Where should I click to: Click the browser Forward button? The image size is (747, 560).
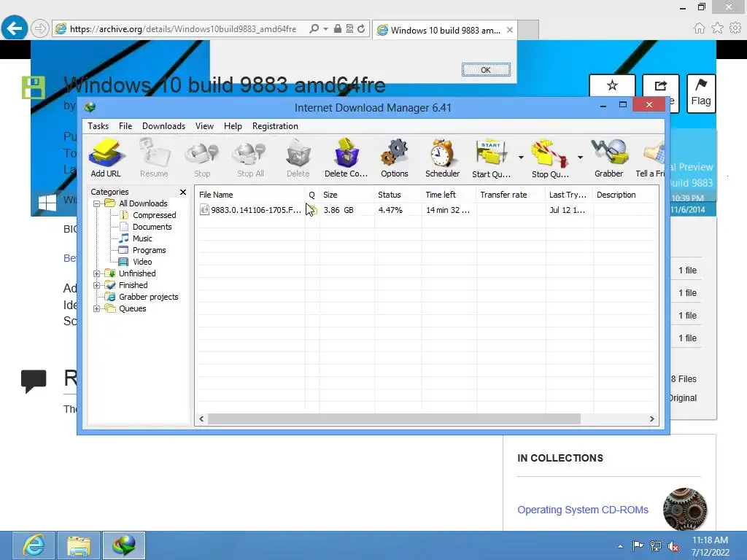(x=40, y=28)
